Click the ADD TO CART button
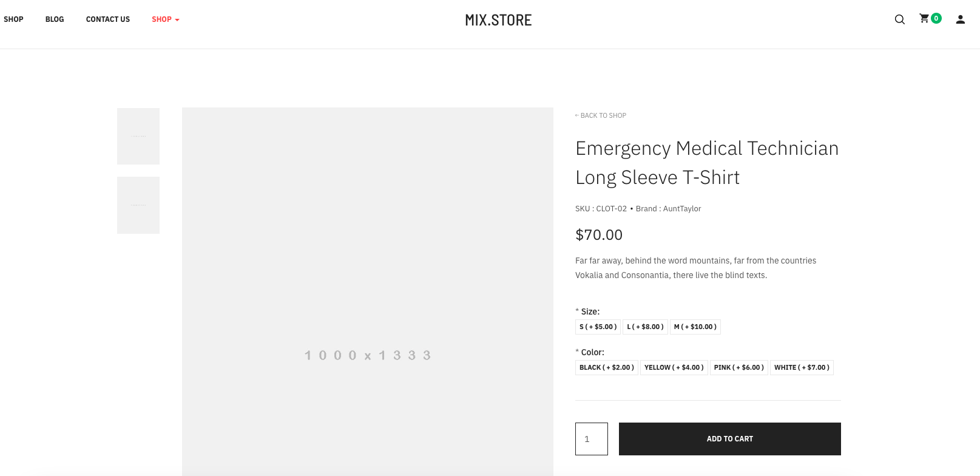 pos(729,439)
